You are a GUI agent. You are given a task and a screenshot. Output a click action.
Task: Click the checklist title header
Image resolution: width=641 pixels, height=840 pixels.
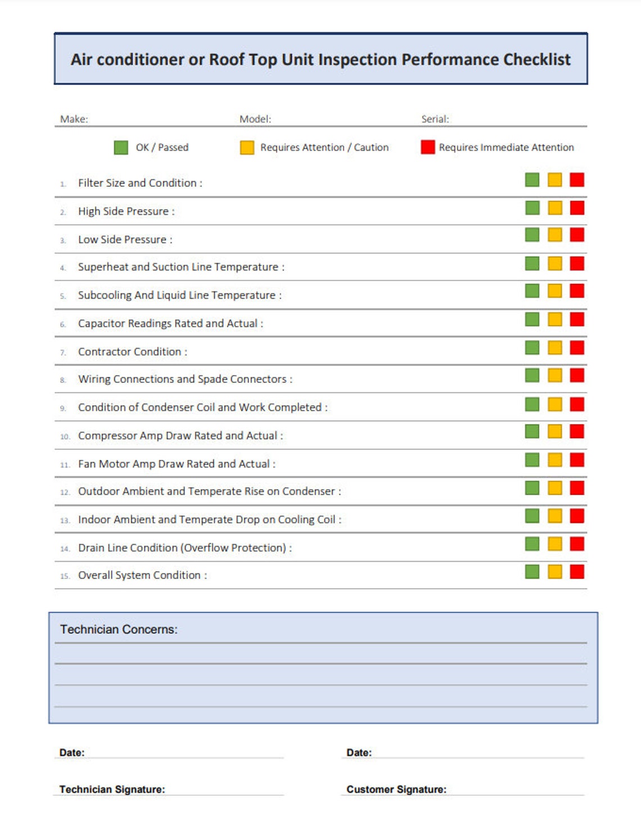(x=320, y=58)
